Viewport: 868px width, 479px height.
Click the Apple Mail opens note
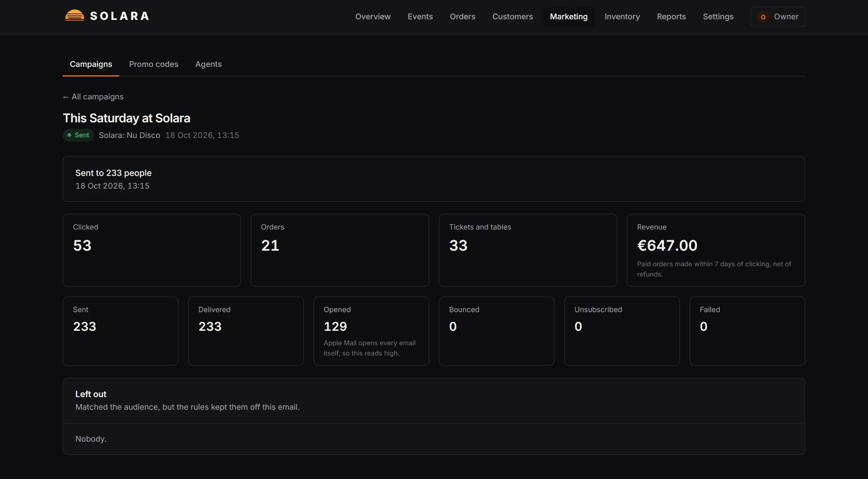(x=369, y=348)
